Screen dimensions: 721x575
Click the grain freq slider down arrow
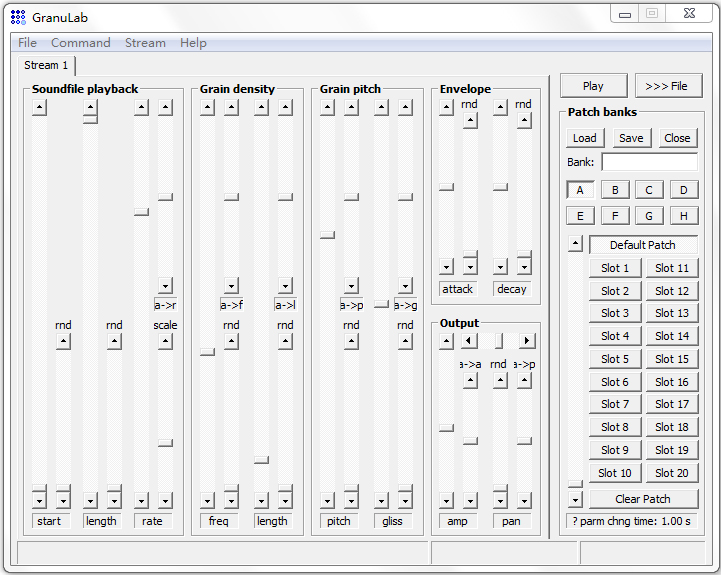(207, 500)
